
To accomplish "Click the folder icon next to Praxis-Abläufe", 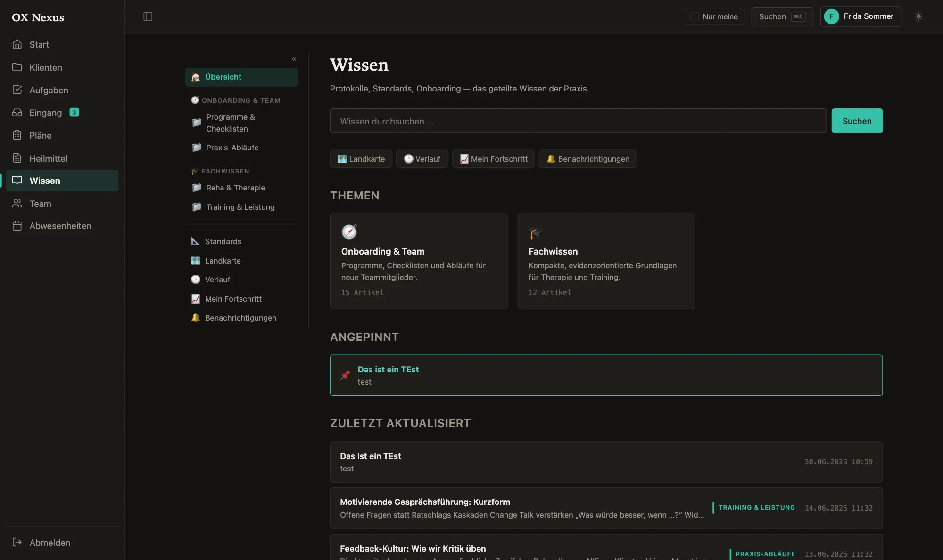I will coord(197,148).
